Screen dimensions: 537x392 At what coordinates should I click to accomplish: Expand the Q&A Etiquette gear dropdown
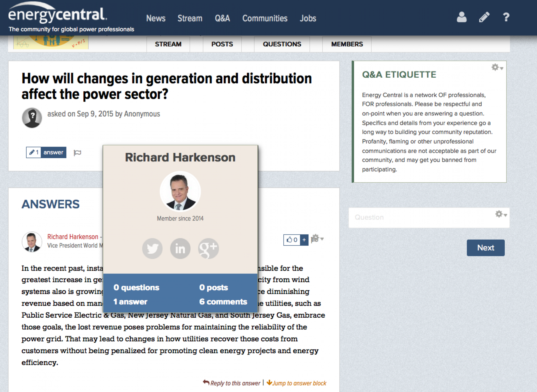point(497,67)
